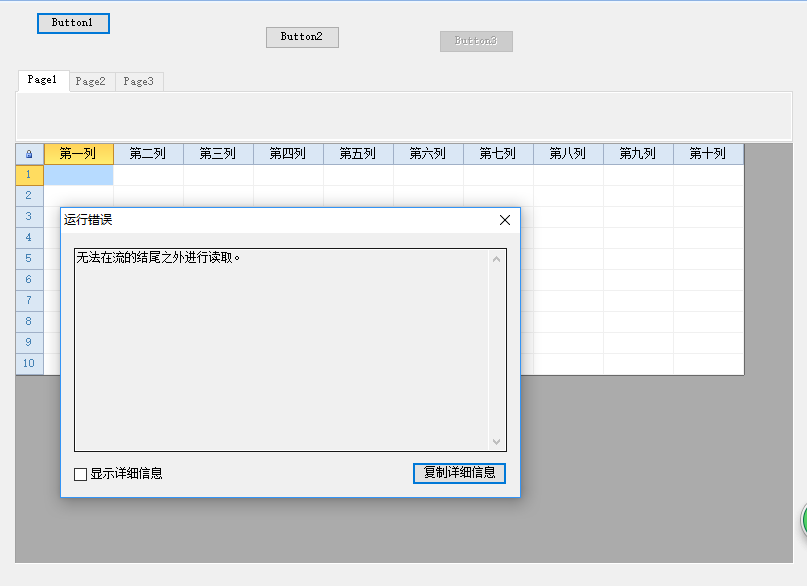Select the Page3 tab
Screen dimensions: 807x586
click(x=139, y=81)
